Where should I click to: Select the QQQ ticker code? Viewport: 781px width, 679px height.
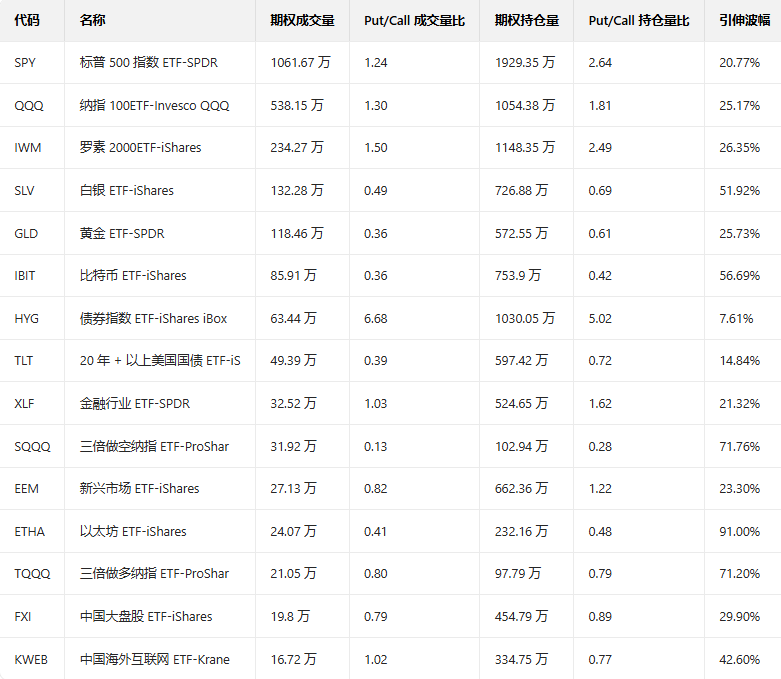(29, 106)
